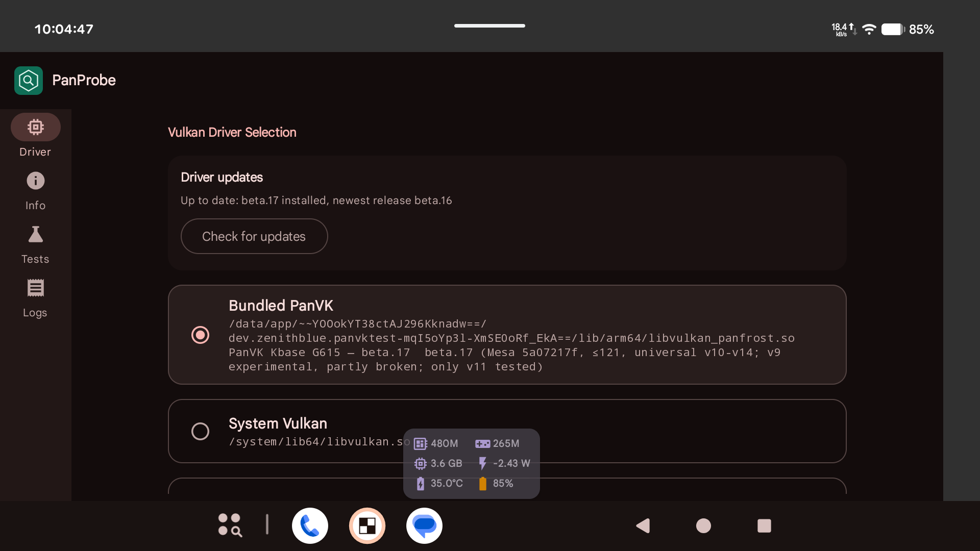The image size is (980, 551).
Task: Select the Bundled PanVK radio button
Action: (x=200, y=335)
